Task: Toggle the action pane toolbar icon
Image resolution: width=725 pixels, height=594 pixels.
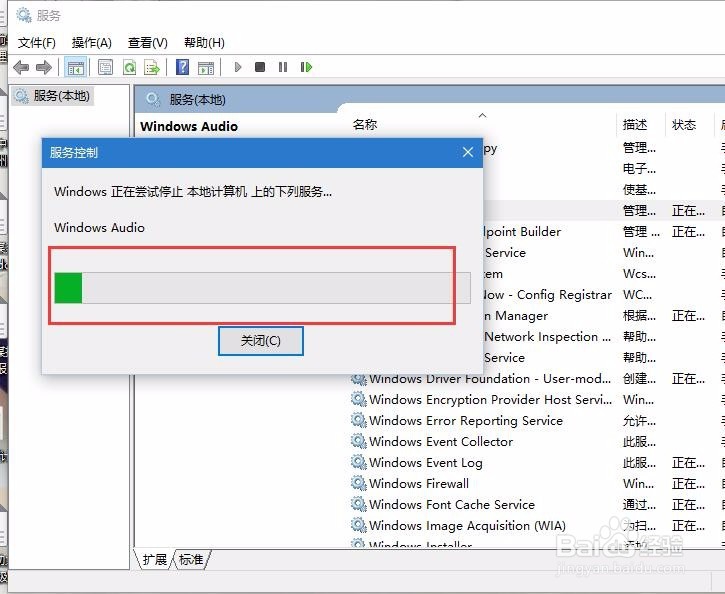Action: [x=206, y=67]
